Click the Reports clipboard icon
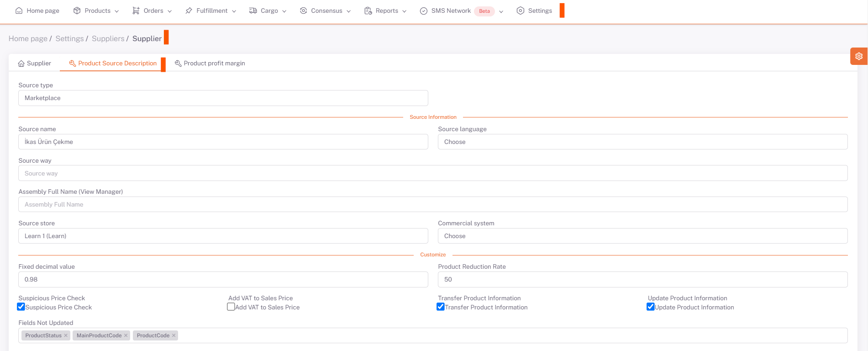 point(368,11)
